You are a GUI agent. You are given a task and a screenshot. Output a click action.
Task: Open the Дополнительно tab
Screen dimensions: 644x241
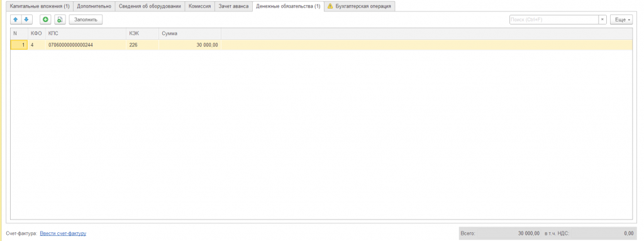(x=94, y=6)
